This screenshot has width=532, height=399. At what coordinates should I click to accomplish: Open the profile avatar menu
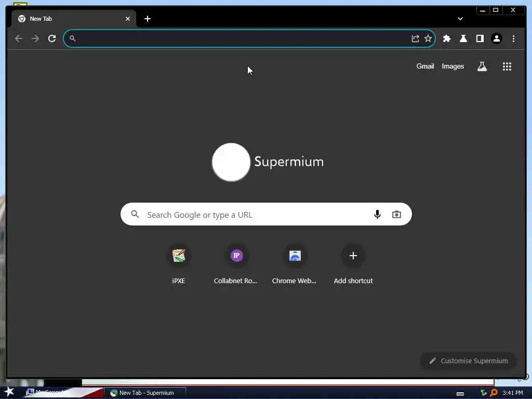click(x=496, y=38)
